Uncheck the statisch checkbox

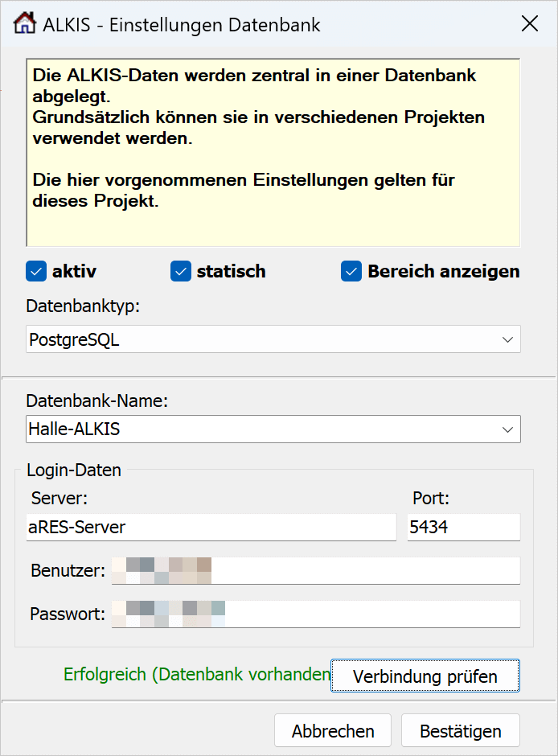pyautogui.click(x=180, y=272)
